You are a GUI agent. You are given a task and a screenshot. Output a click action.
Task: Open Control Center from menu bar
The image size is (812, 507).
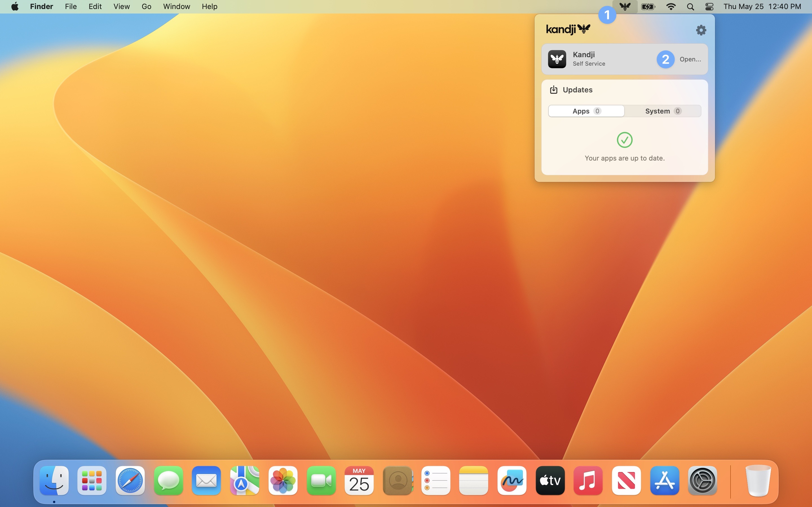pyautogui.click(x=709, y=6)
